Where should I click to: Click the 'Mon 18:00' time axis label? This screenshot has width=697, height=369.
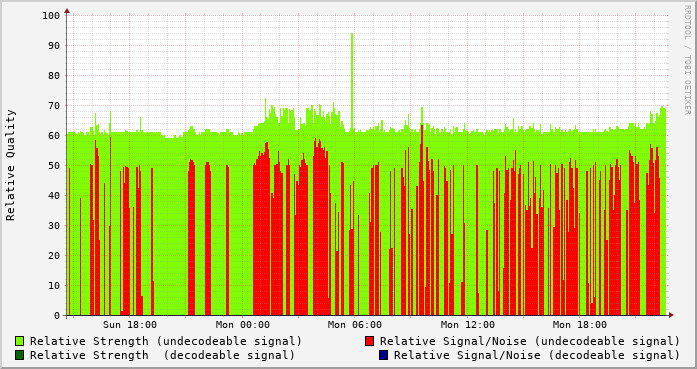580,325
